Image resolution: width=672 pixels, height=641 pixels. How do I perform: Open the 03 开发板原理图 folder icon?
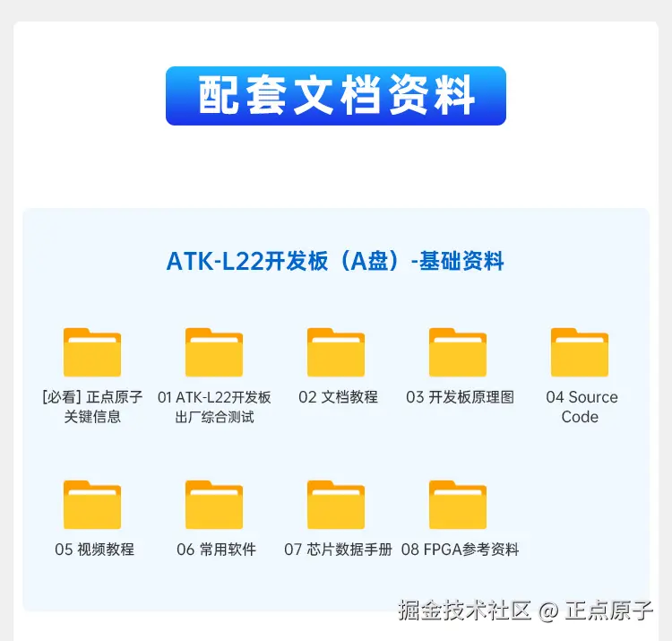458,352
